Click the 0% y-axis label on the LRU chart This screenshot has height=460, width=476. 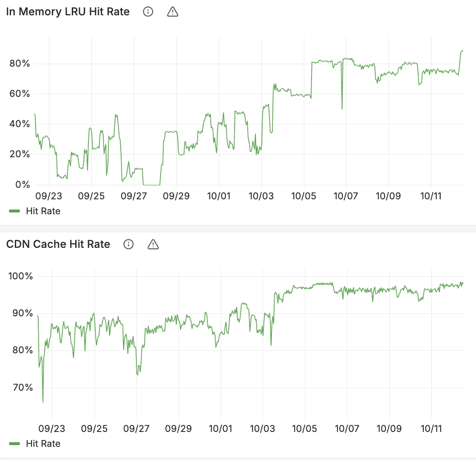(x=22, y=185)
